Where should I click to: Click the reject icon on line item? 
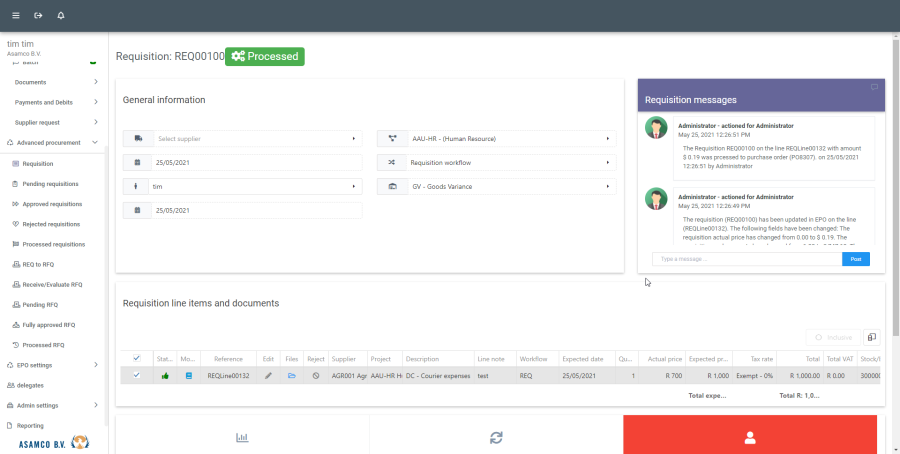pos(316,375)
